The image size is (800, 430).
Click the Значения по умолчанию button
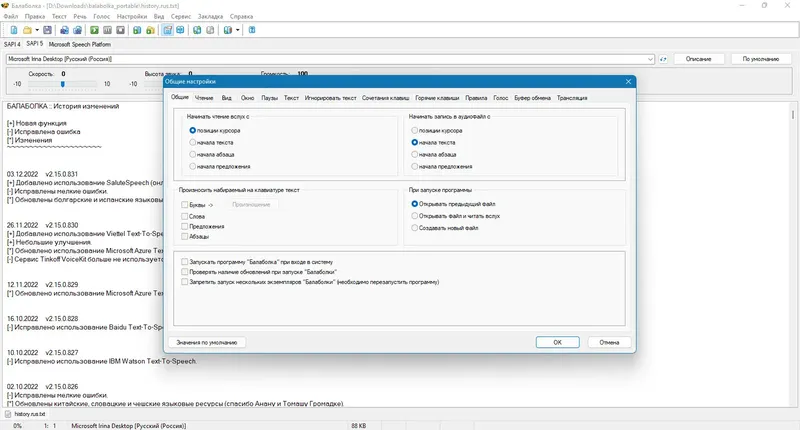pyautogui.click(x=207, y=342)
